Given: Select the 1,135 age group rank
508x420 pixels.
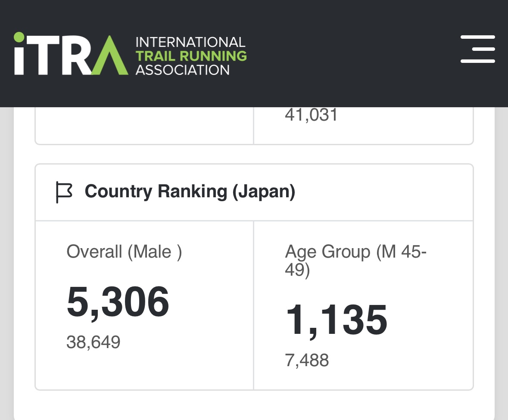Looking at the screenshot, I should point(336,320).
